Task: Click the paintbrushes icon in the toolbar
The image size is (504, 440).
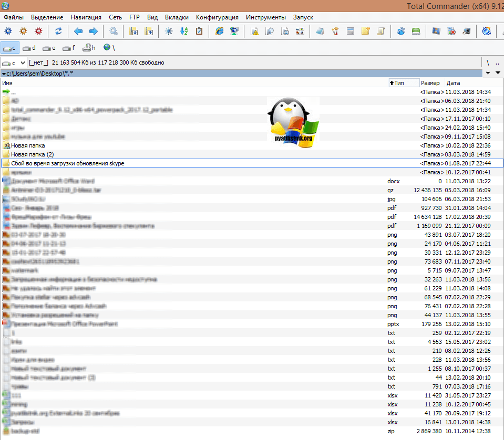Action: click(x=335, y=32)
